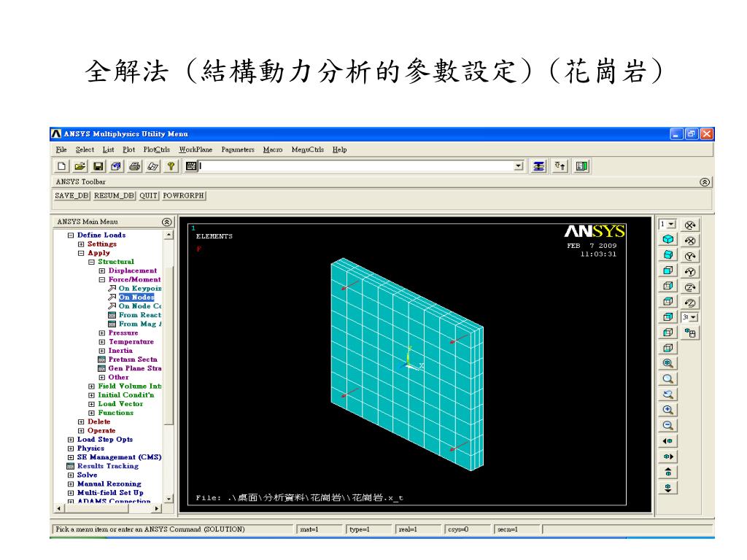The height and width of the screenshot is (560, 747).
Task: Click the Raise Hidden windows icon
Action: coord(539,166)
